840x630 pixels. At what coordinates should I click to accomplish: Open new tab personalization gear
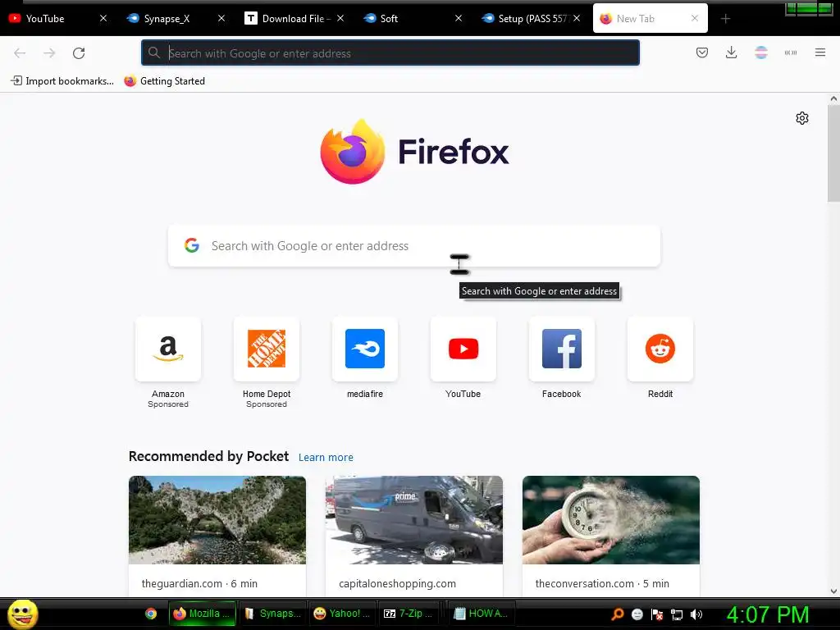pos(802,118)
